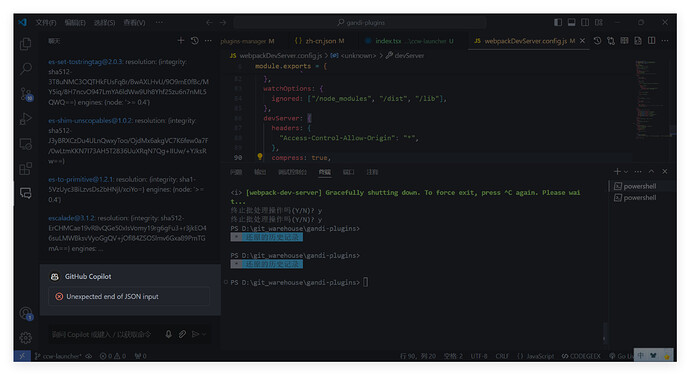Open chat panel more actions menu

point(208,40)
